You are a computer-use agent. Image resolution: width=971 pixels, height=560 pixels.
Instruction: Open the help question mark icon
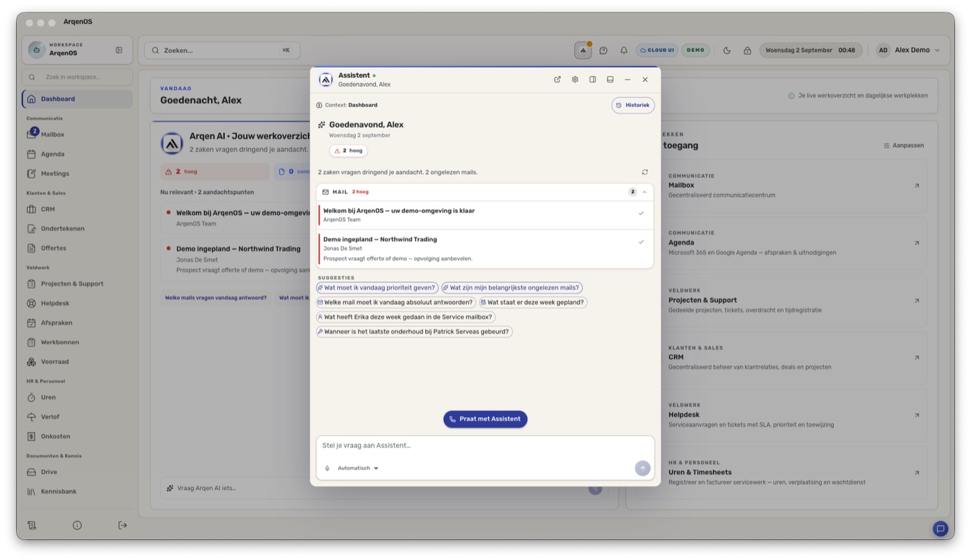tap(603, 51)
